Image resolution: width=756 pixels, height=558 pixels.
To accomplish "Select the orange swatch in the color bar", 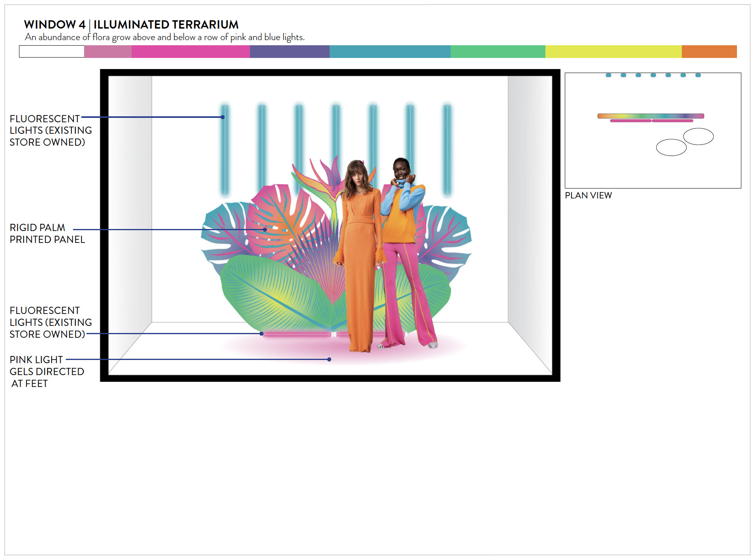I will click(x=709, y=52).
